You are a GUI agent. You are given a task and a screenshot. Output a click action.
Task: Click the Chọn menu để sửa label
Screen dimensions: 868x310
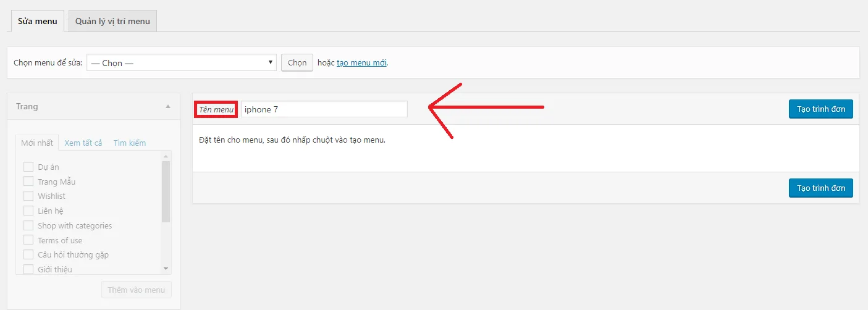48,63
